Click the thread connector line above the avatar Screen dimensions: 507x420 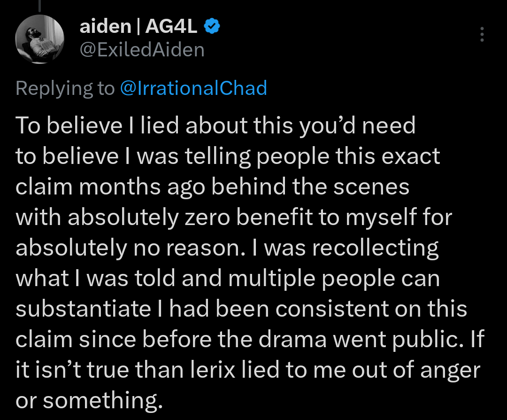pos(40,6)
